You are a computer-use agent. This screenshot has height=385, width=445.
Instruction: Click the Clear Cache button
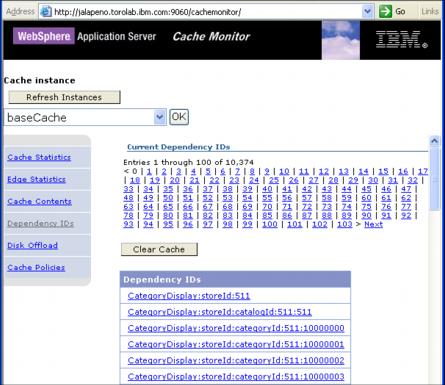tap(159, 249)
